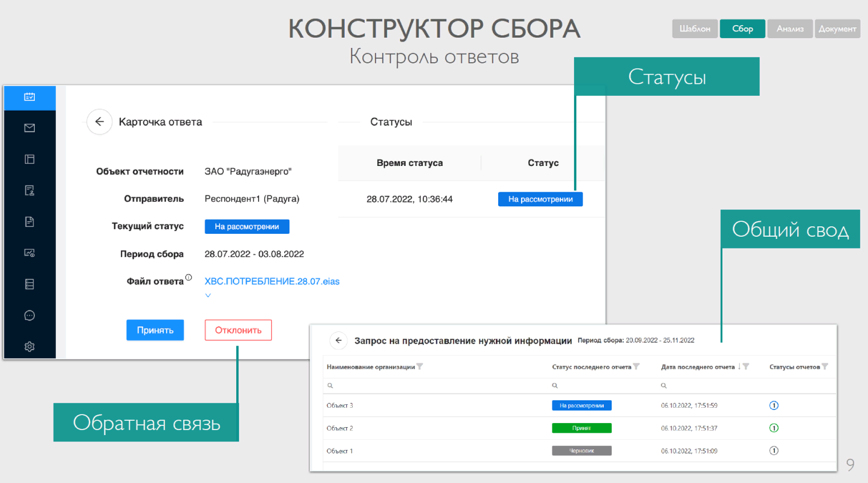This screenshot has width=868, height=483.
Task: Click the ЗАО "Радугаэнерго" value
Action: pos(248,171)
